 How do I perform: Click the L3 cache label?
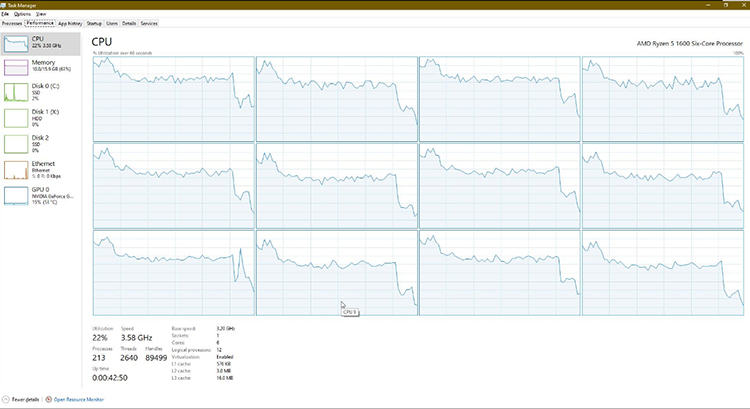(181, 378)
